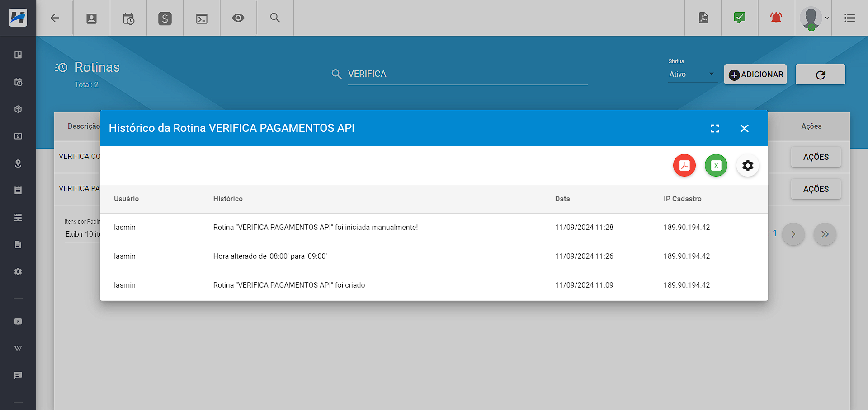This screenshot has width=868, height=410.
Task: Open the dashboard icon in left sidebar
Action: click(18, 55)
